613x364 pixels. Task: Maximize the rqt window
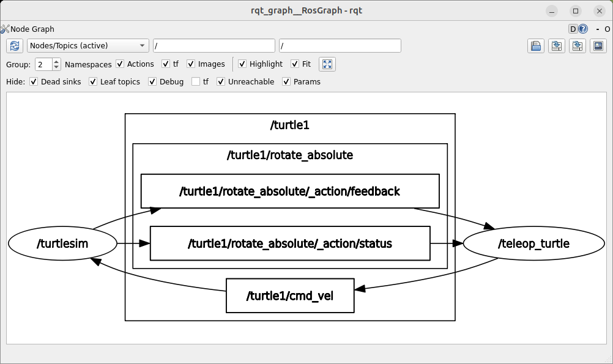coord(576,11)
